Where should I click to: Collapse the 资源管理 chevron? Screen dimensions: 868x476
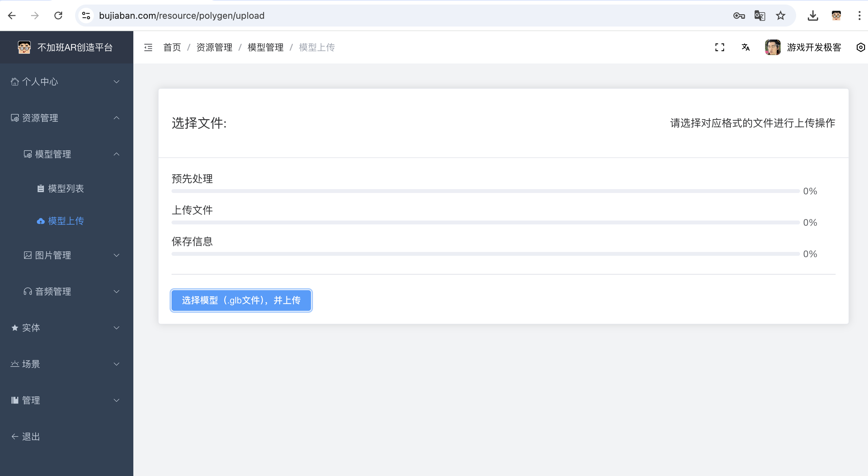[x=117, y=118]
